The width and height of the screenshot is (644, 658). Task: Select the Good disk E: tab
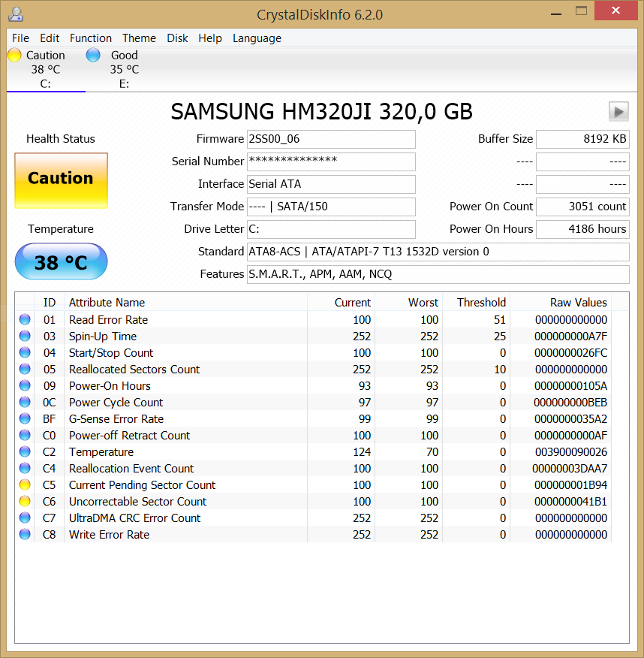[x=124, y=69]
